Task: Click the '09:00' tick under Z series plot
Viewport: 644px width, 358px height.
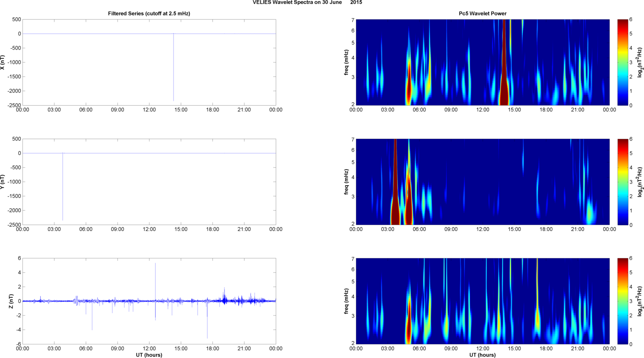Action: (117, 348)
